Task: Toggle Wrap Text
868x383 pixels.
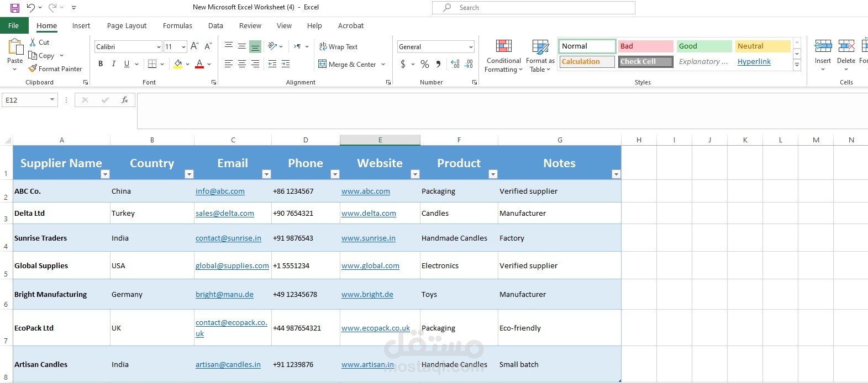Action: (x=338, y=47)
